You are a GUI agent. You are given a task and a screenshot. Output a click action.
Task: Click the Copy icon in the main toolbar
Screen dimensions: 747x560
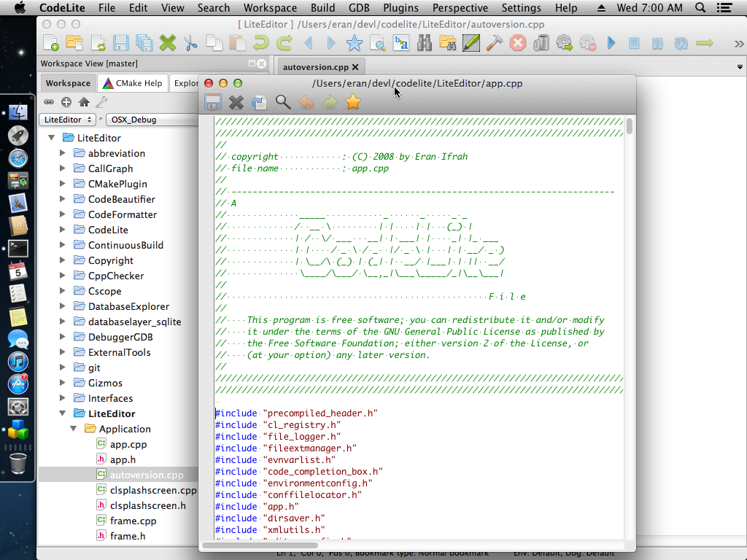[x=214, y=43]
